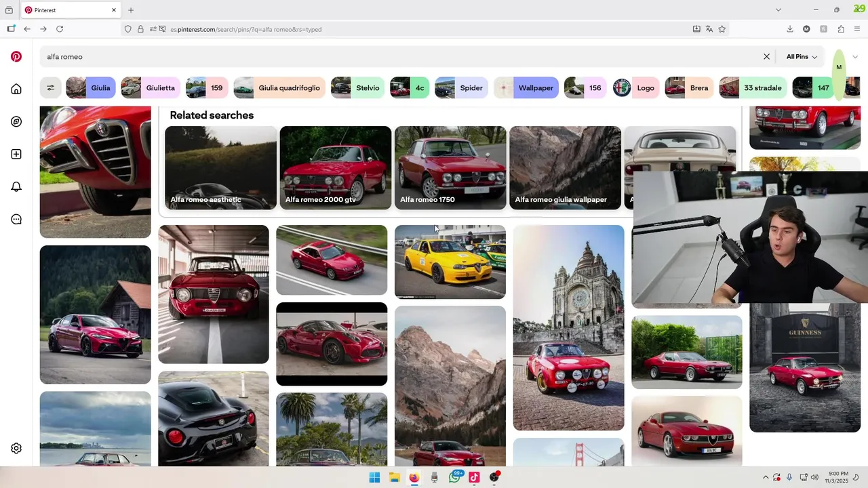Image resolution: width=868 pixels, height=488 pixels.
Task: Open the browser hamburger menu
Action: (x=858, y=29)
